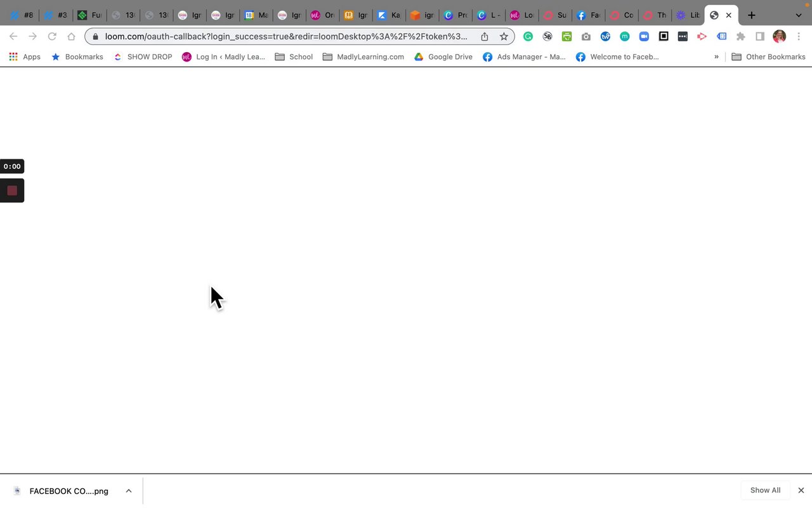Click the dark three-dots extension icon

pyautogui.click(x=683, y=37)
